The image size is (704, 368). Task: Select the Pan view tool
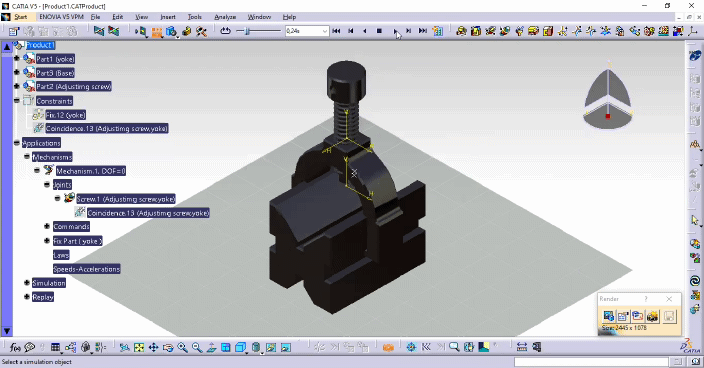click(154, 347)
